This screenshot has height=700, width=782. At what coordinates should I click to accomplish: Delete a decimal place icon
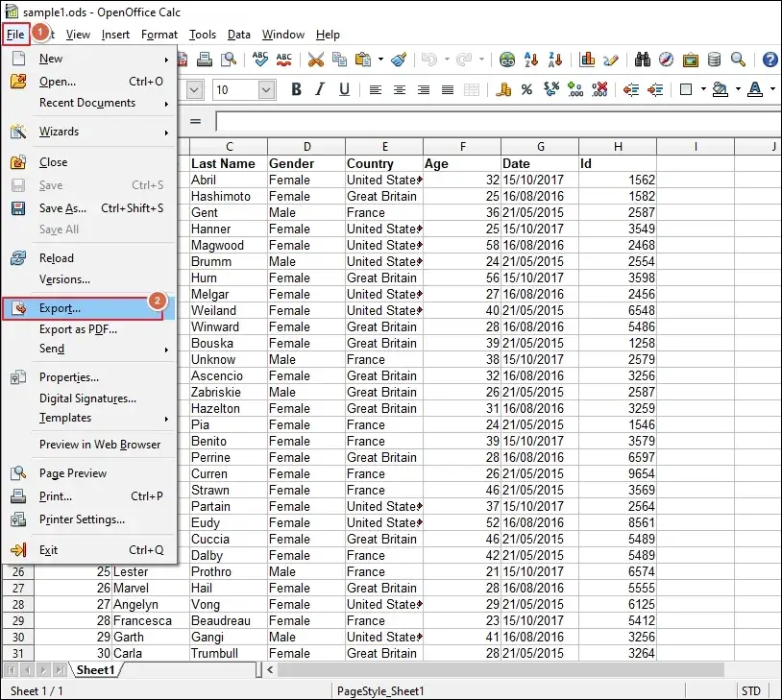[x=599, y=89]
